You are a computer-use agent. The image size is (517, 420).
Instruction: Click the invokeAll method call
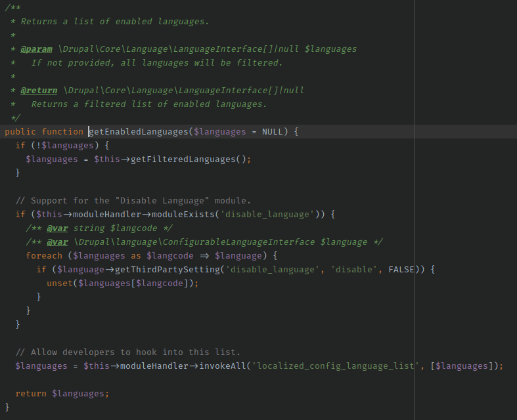225,366
